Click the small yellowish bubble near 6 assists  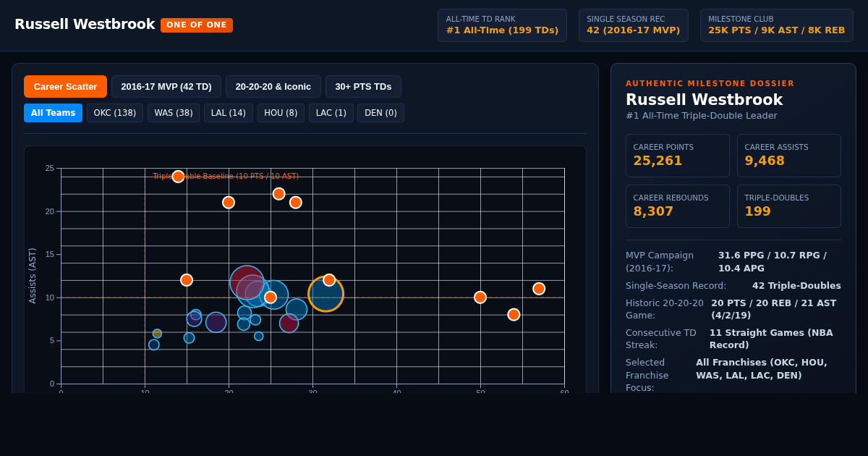tap(157, 334)
